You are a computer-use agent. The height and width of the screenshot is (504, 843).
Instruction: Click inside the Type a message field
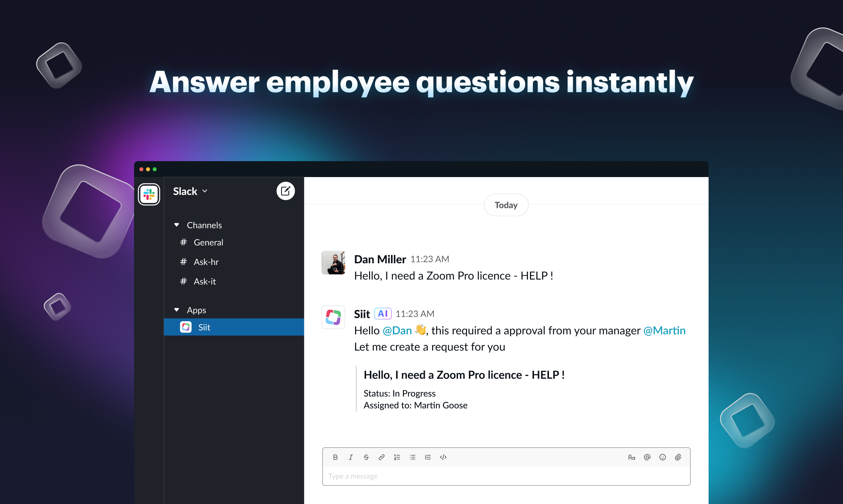tap(476, 476)
